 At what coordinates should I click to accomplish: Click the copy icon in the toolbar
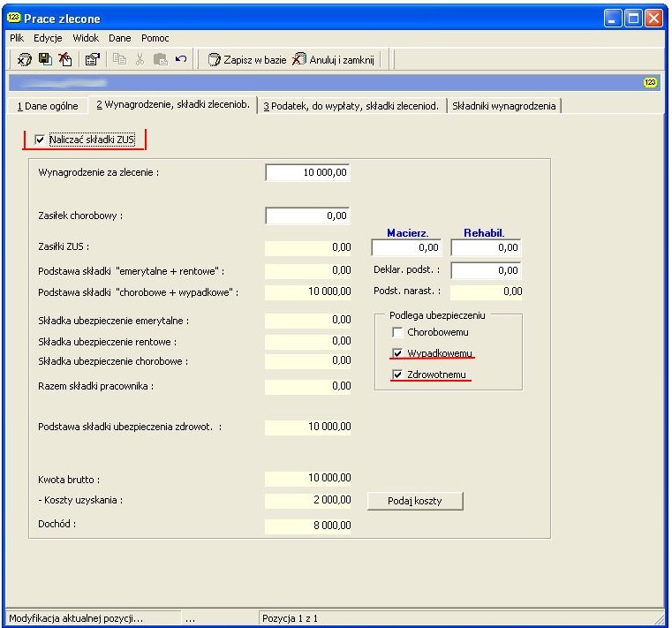(119, 59)
